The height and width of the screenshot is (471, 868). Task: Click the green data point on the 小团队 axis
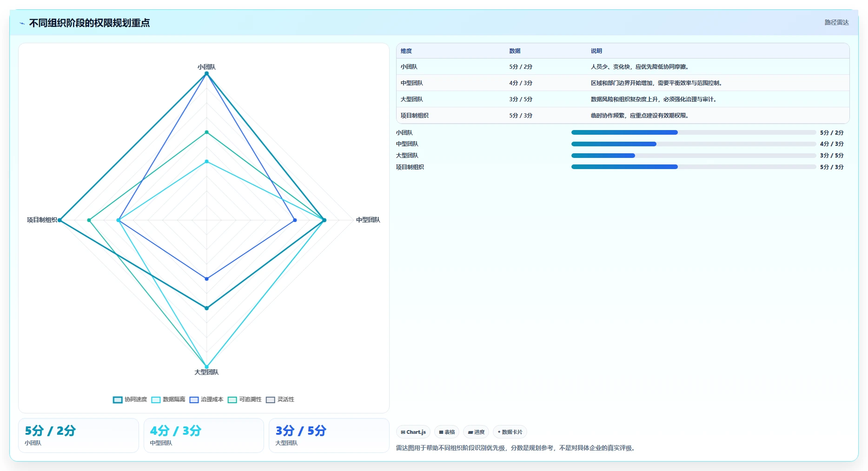[x=207, y=132]
